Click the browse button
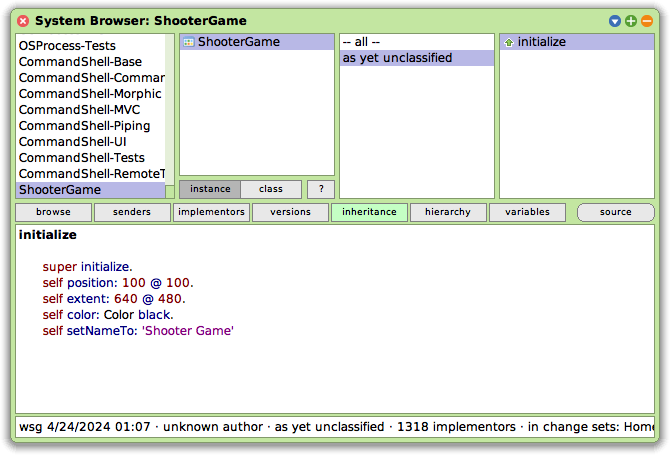The width and height of the screenshot is (670, 455). (x=53, y=212)
